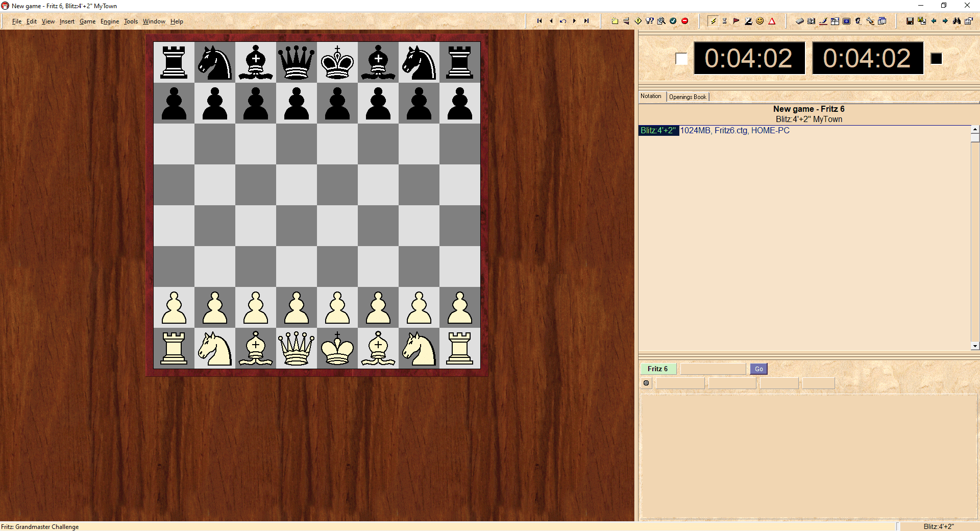Image resolution: width=980 pixels, height=531 pixels.
Task: Open the Engine menu
Action: pos(109,21)
